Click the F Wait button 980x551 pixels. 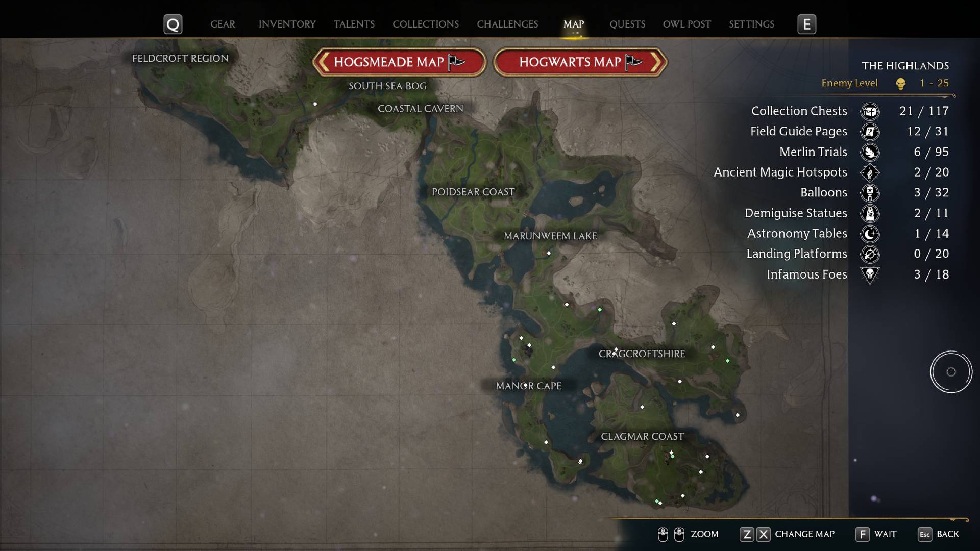[x=876, y=534]
